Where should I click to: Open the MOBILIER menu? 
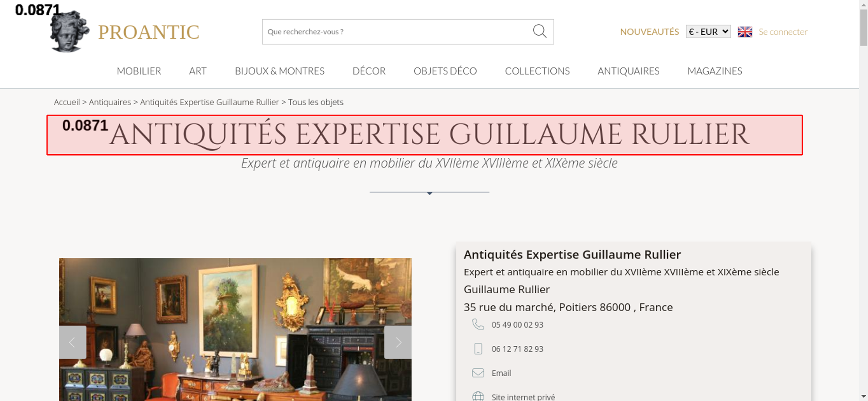click(139, 71)
